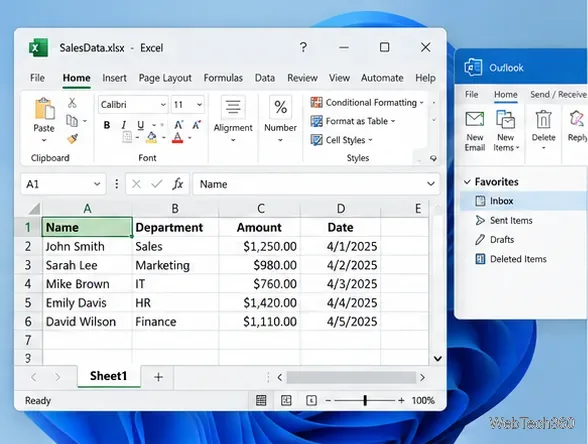The height and width of the screenshot is (444, 588).
Task: Click inside the formula bar showing Name
Action: (316, 184)
